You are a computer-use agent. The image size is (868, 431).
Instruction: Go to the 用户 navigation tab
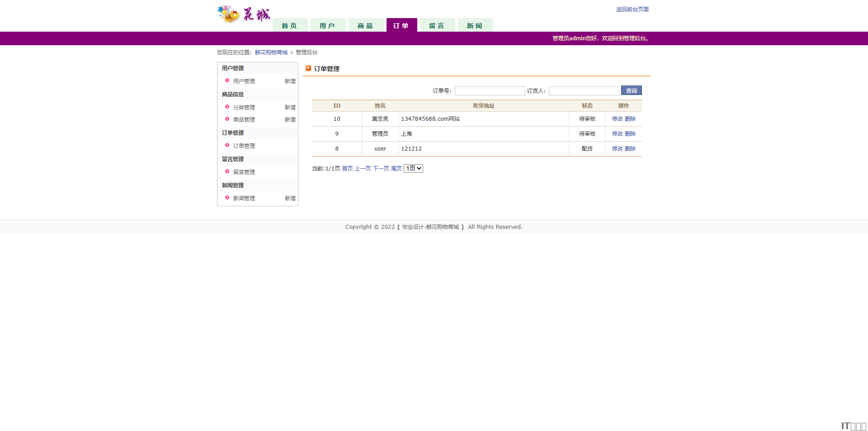point(327,25)
